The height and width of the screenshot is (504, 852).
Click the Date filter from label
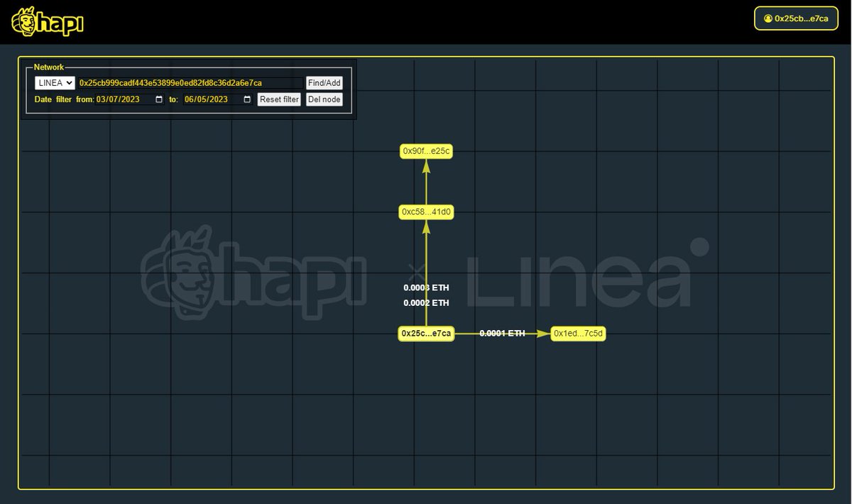pos(64,99)
